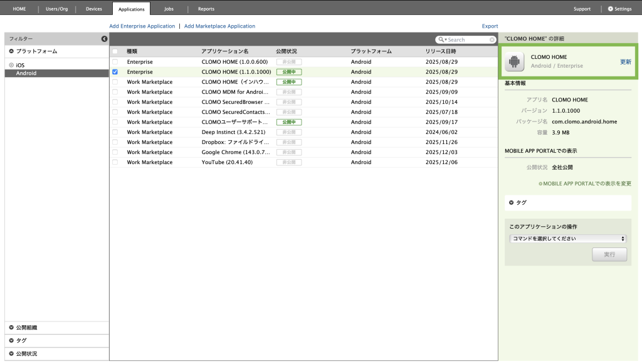Click into the Search input field
This screenshot has height=364, width=642.
[x=467, y=39]
